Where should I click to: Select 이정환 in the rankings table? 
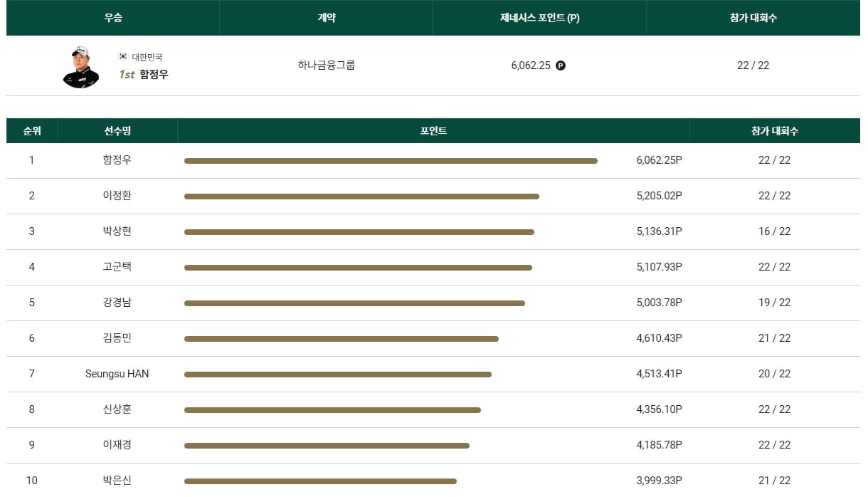point(118,196)
